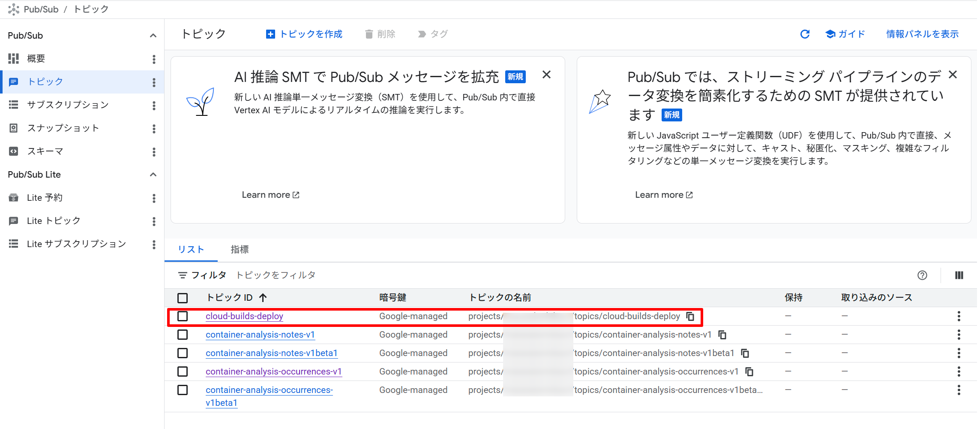Image resolution: width=980 pixels, height=429 pixels.
Task: Close the AI 推論 SMT announcement card
Action: (x=546, y=75)
